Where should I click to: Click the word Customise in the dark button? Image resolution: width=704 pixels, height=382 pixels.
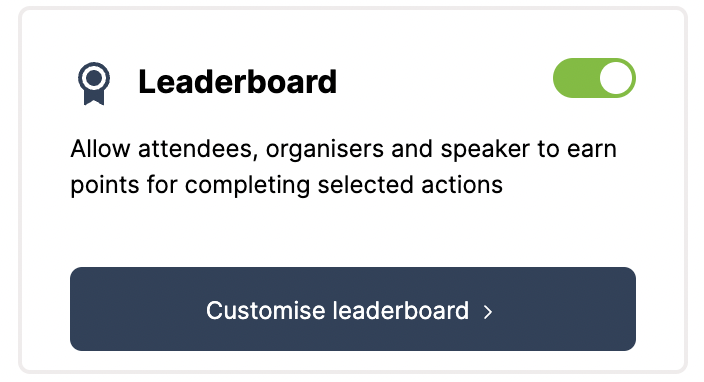(x=265, y=310)
